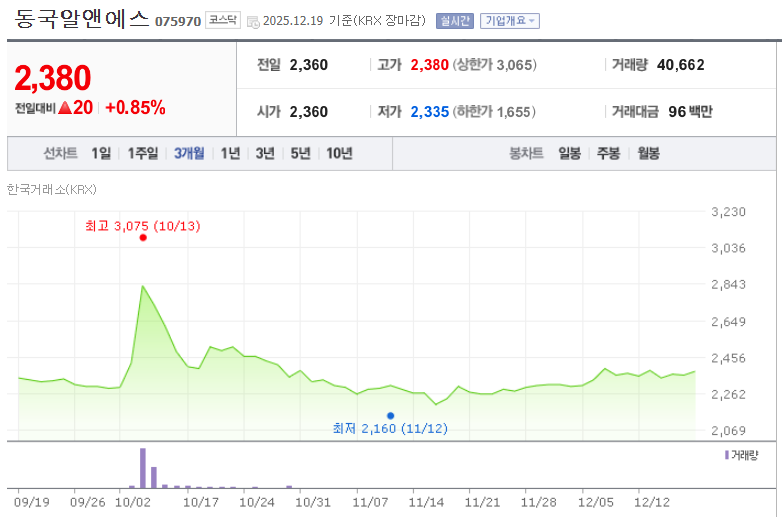The image size is (782, 517).
Task: Select the 1주일 line chart tab
Action: [143, 154]
